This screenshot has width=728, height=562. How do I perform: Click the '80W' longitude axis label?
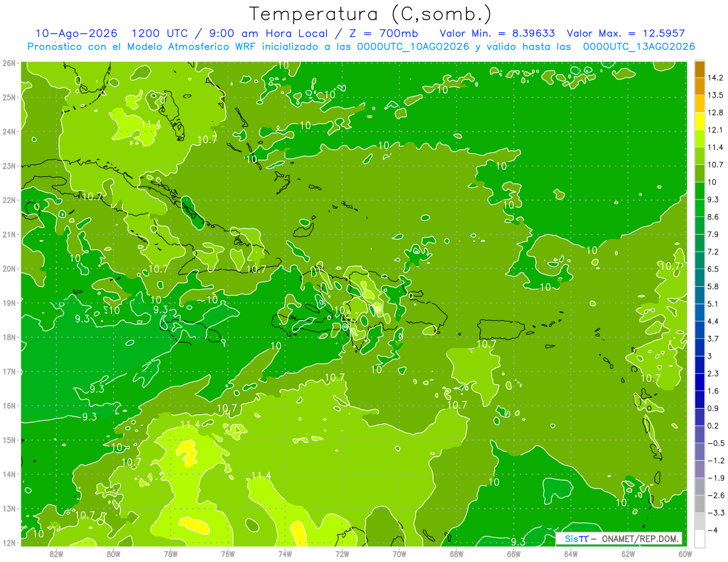click(x=113, y=553)
